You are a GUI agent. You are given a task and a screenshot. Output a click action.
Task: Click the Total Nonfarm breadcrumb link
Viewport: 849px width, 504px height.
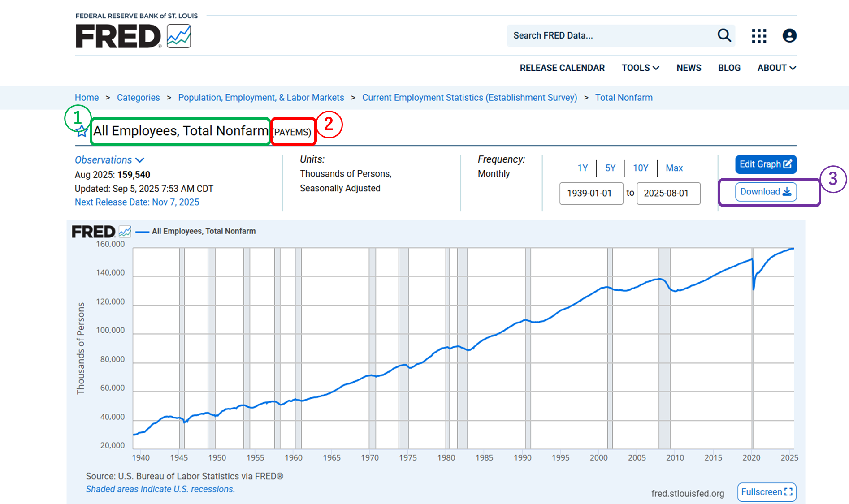click(624, 98)
